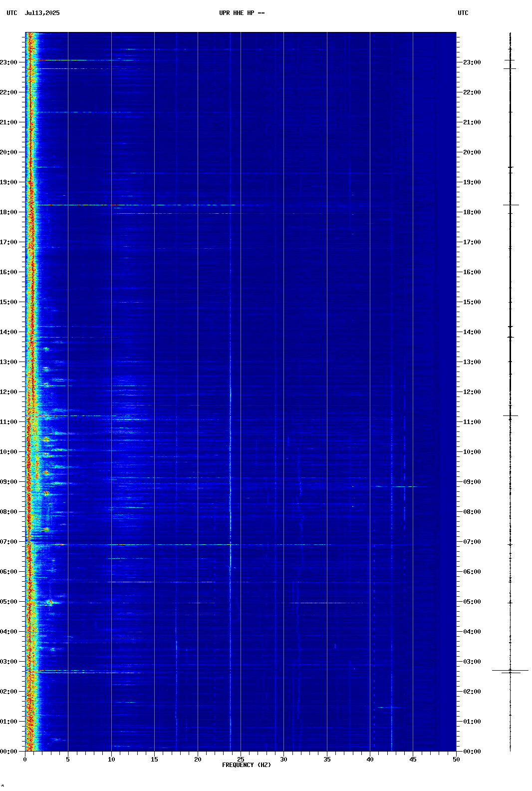Select the 07:00 label on left time axis
Viewport: 532px width, 791px height.
click(x=8, y=542)
